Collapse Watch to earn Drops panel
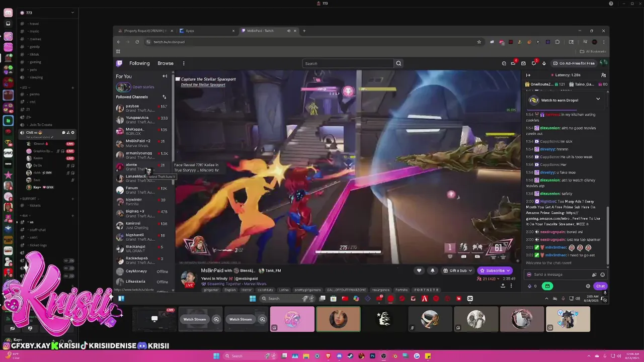The width and height of the screenshot is (644, 362). pyautogui.click(x=598, y=100)
